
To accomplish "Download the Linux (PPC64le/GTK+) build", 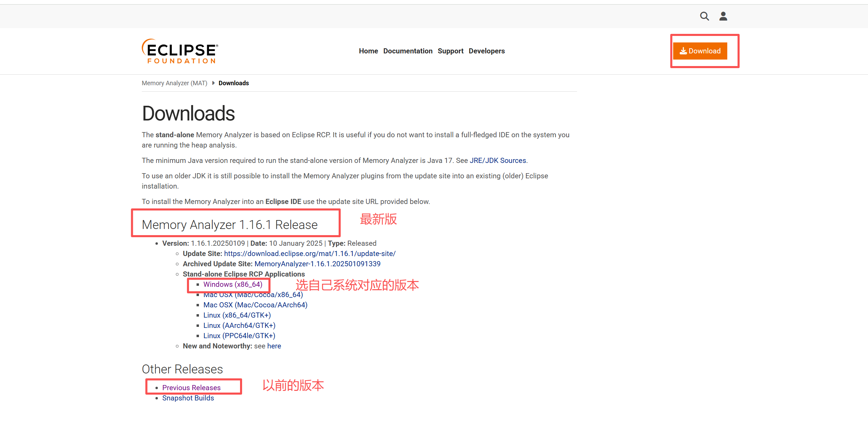I will [239, 336].
